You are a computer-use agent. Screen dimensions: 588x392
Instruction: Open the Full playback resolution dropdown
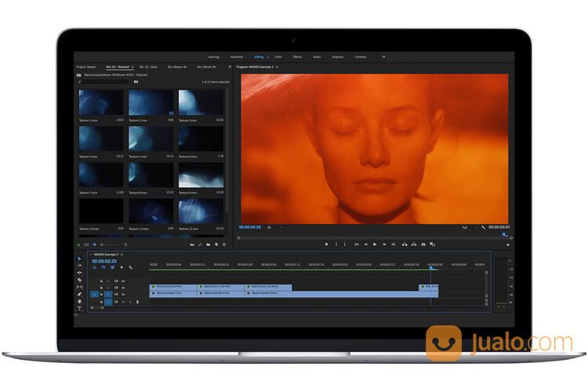[467, 227]
